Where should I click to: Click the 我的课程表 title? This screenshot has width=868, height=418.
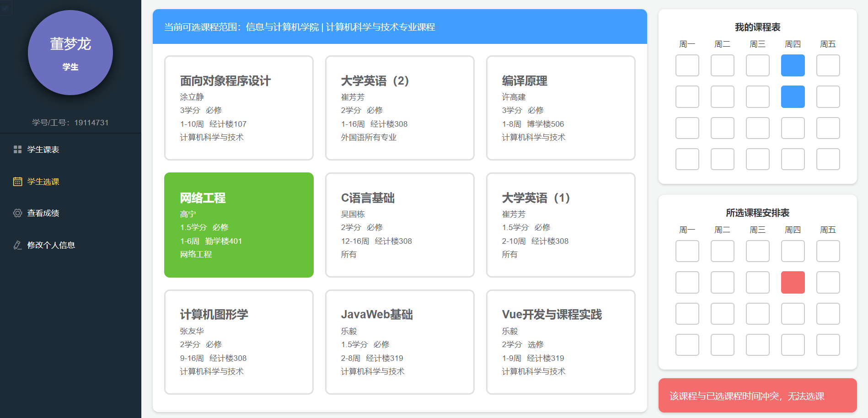[x=758, y=27]
